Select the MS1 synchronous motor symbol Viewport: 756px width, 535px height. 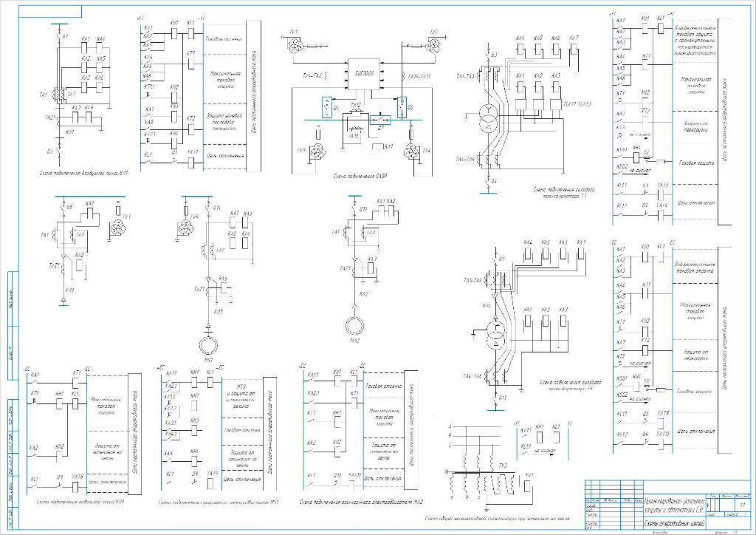click(x=208, y=345)
